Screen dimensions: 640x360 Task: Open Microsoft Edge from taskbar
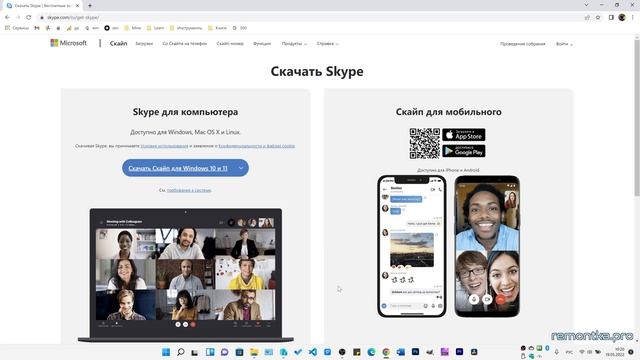(x=371, y=352)
